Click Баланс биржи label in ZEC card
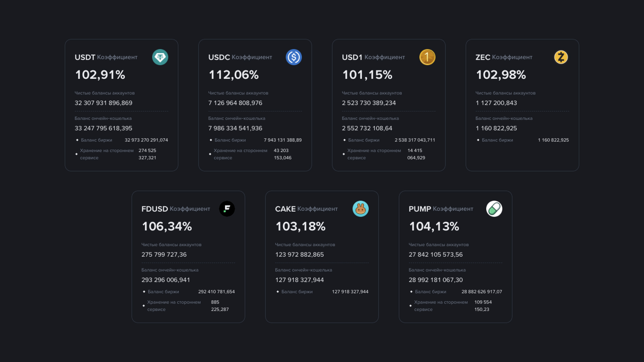Image resolution: width=644 pixels, height=362 pixels. pos(497,140)
